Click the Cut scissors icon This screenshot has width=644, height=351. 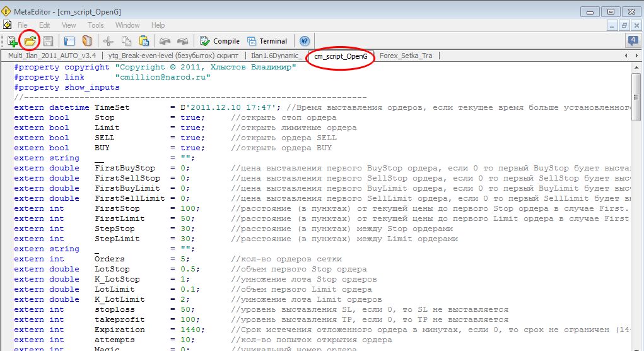tap(108, 41)
